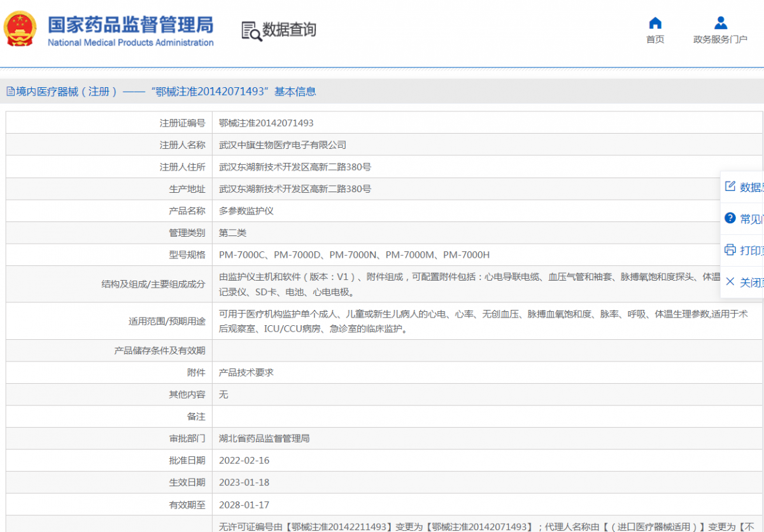Click management category value 第二类
764x532 pixels.
pos(232,233)
